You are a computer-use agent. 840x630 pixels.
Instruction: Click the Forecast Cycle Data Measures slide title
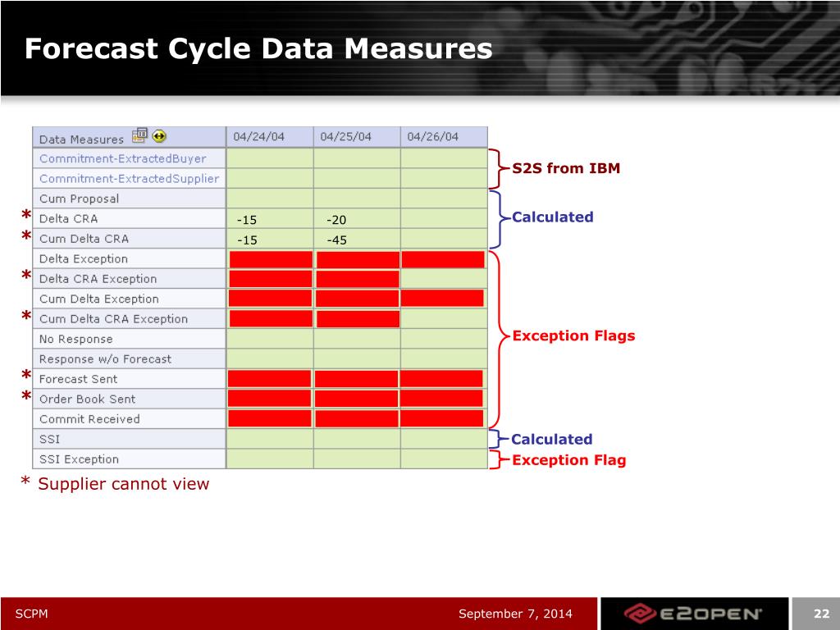pos(258,48)
